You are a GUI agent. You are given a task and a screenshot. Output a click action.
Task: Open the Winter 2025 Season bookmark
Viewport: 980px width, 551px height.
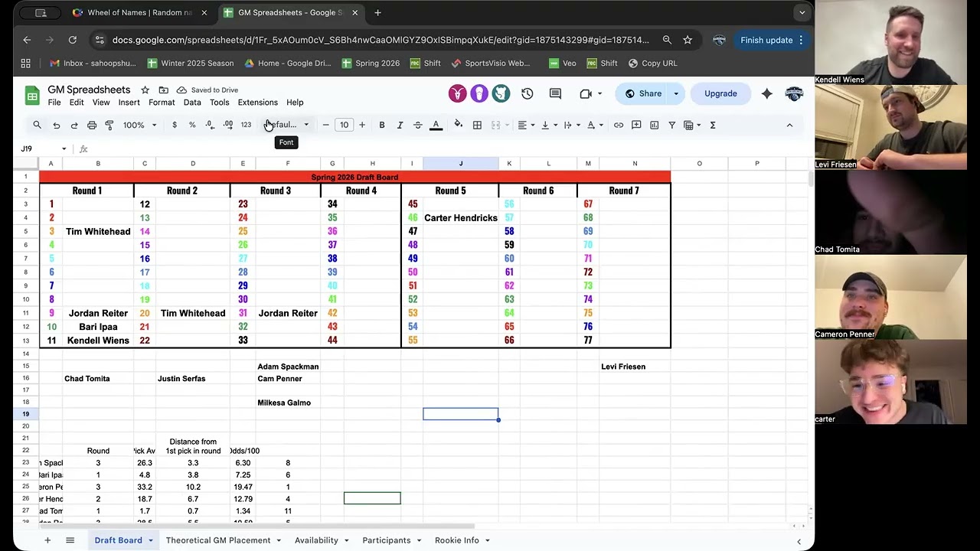190,64
